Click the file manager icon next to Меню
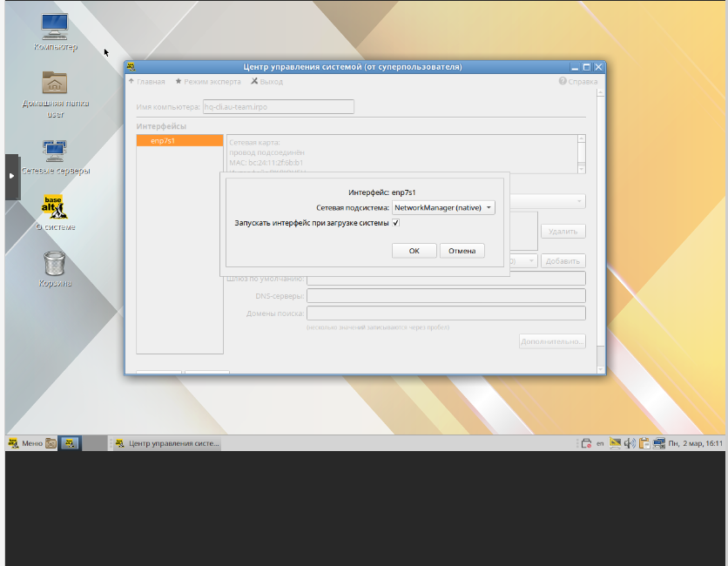 tap(51, 443)
